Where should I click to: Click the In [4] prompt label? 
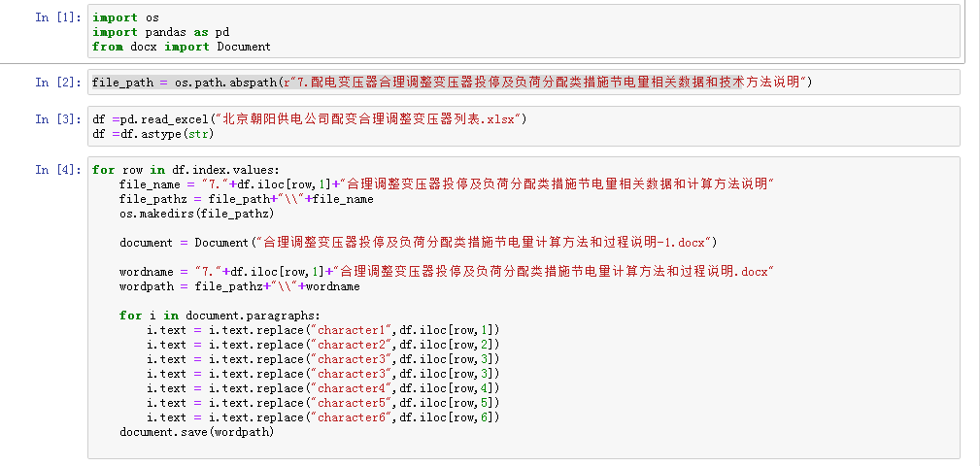tap(58, 169)
